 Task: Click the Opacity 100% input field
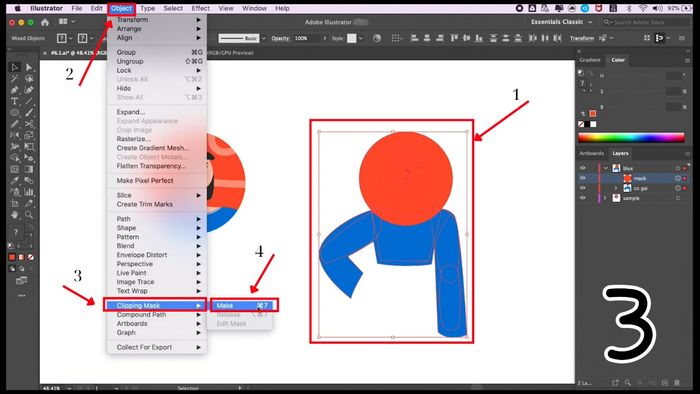(x=307, y=38)
